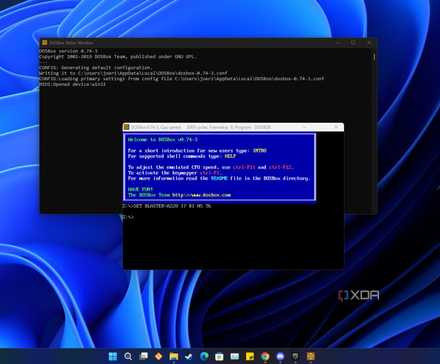Open the Discord icon in taskbar

click(280, 356)
